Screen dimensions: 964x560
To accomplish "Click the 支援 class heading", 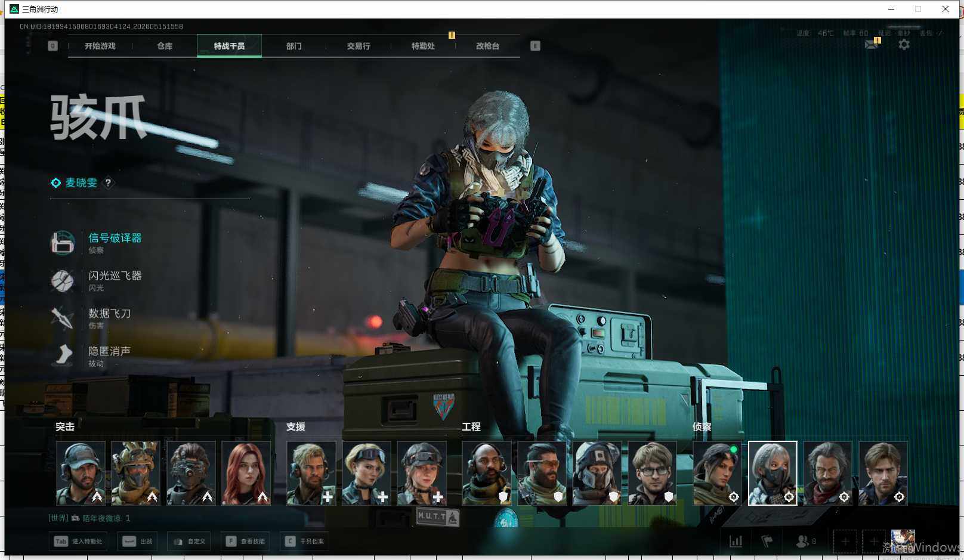I will pos(296,427).
